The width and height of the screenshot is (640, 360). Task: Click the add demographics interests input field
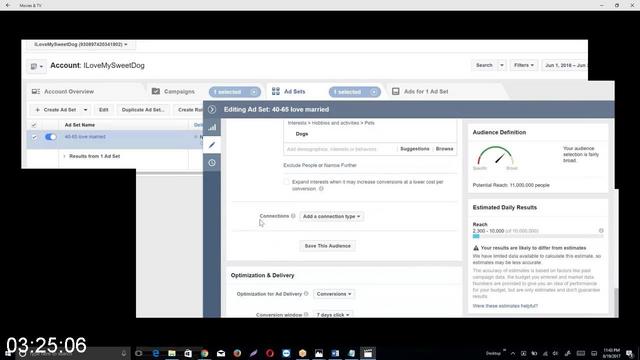pos(340,149)
